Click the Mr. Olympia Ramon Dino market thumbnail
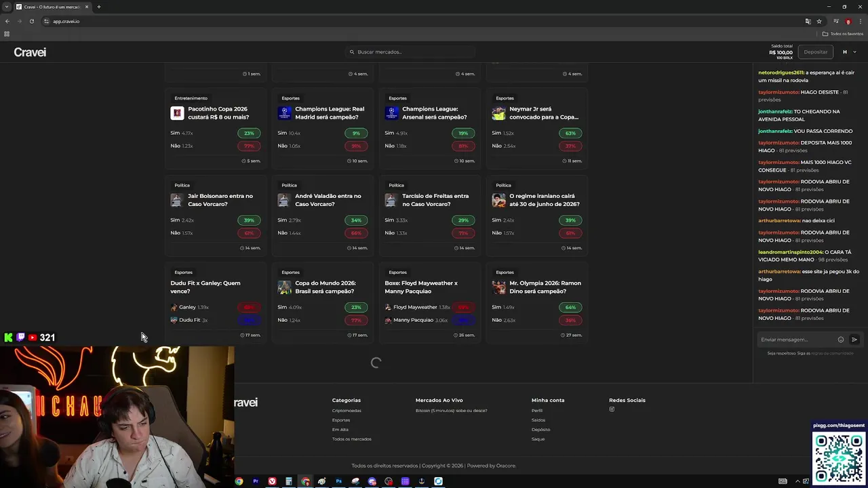868x488 pixels. click(x=498, y=287)
